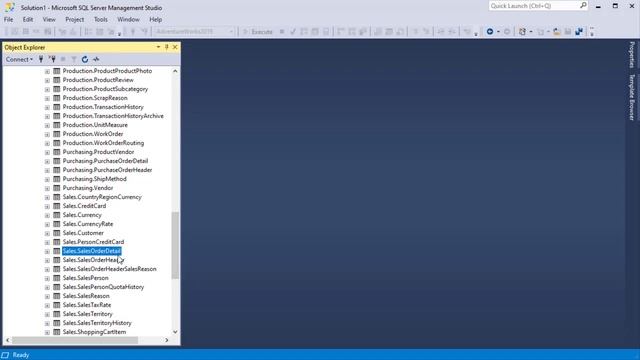640x360 pixels.
Task: Click the Open File folder icon in toolbar
Action: click(557, 31)
